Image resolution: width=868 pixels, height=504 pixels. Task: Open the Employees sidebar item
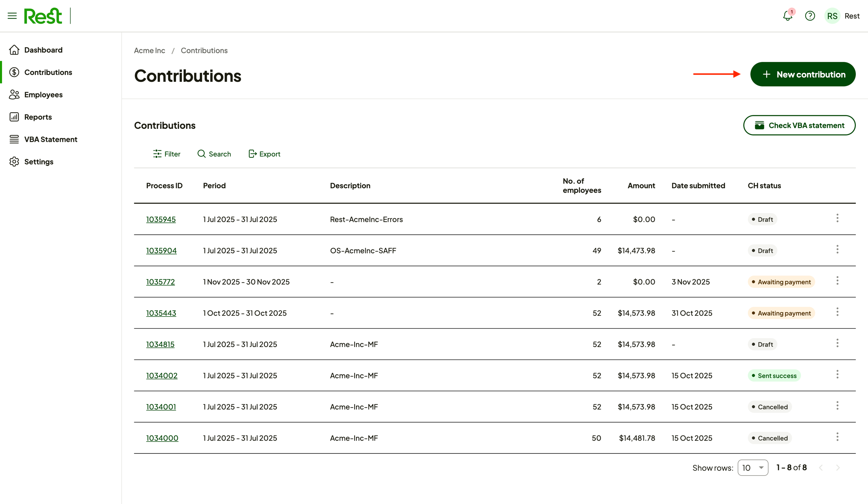(43, 95)
